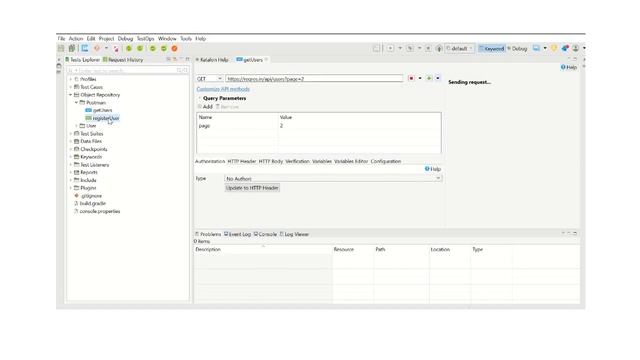Switch to HTTP Header tab
The height and width of the screenshot is (360, 640).
click(242, 161)
